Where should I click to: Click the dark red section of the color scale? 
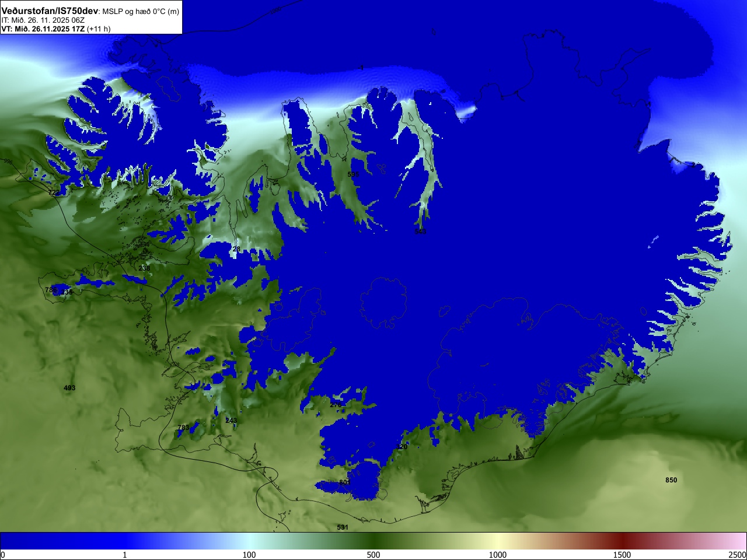click(622, 541)
